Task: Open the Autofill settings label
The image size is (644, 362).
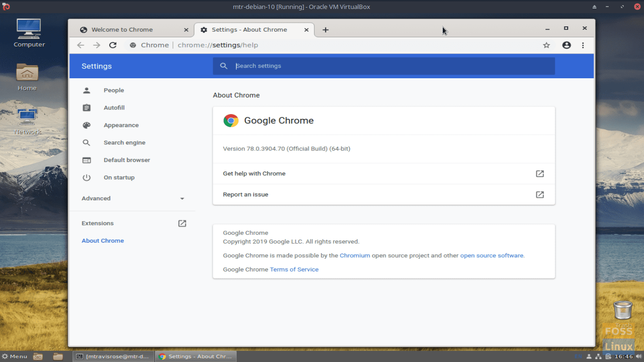Action: tap(114, 108)
